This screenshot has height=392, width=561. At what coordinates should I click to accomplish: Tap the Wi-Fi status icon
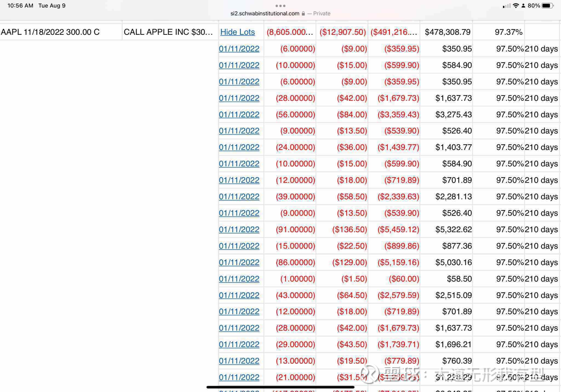pyautogui.click(x=516, y=5)
